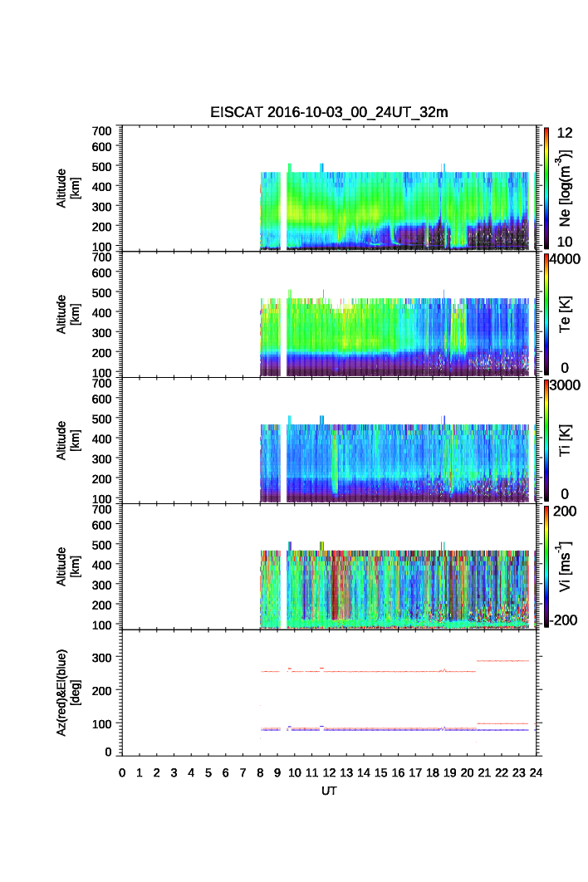
Task: Click the '12' tick on UT axis
Action: point(329,773)
